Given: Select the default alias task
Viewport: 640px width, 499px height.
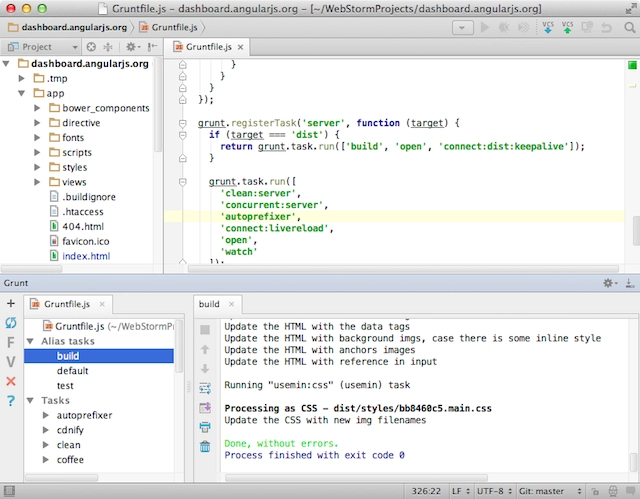Looking at the screenshot, I should tap(72, 370).
